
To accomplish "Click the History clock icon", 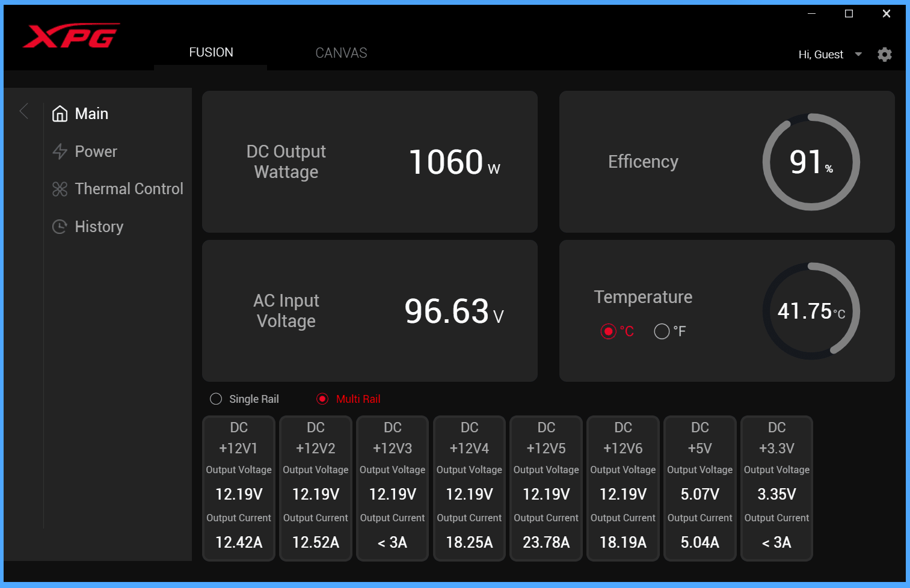I will [60, 227].
